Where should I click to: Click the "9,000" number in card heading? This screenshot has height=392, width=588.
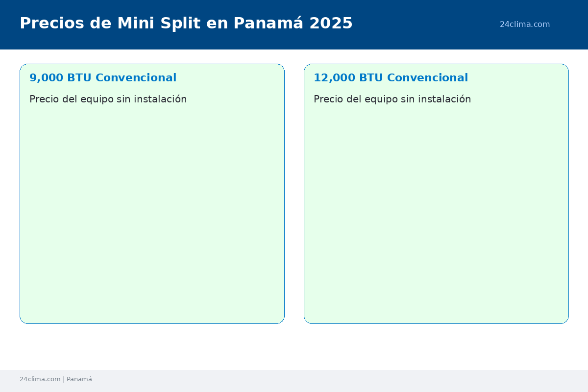tap(46, 78)
